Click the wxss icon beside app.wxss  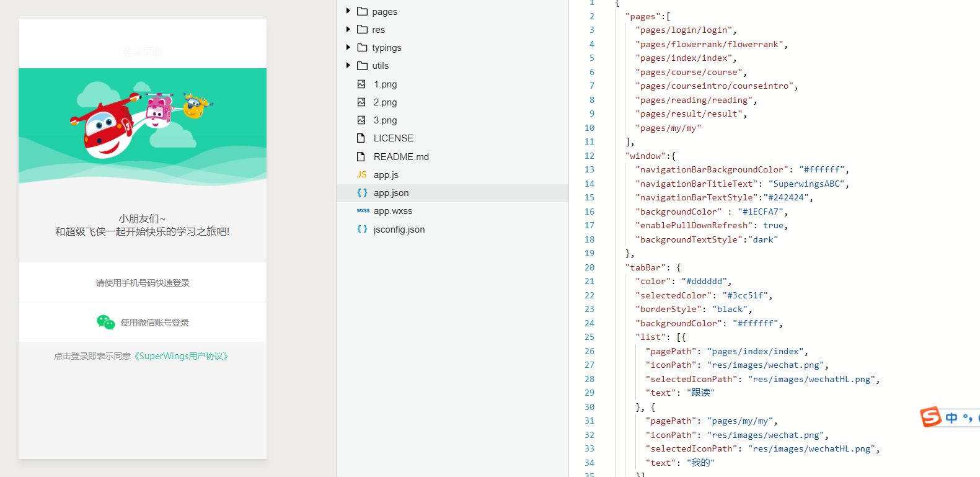click(363, 210)
